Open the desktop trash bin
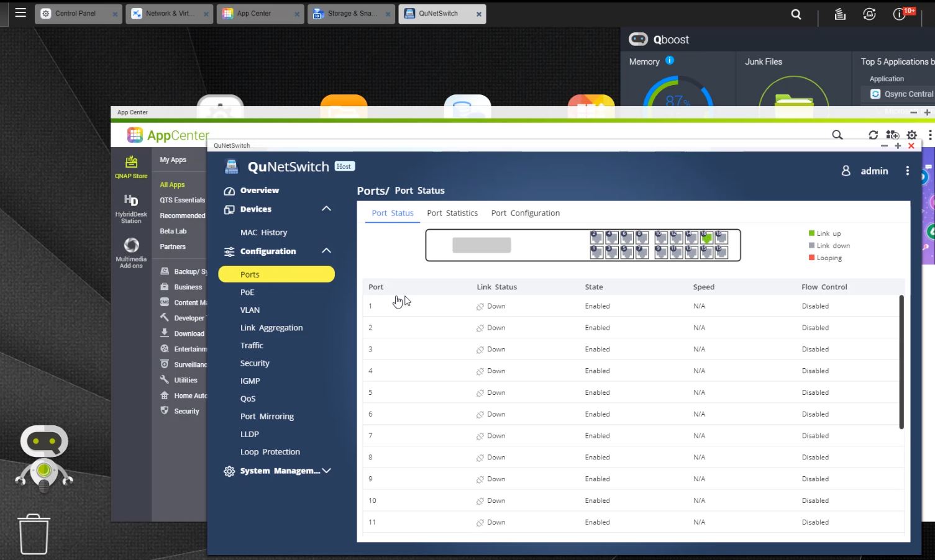This screenshot has width=935, height=560. pos(34,534)
